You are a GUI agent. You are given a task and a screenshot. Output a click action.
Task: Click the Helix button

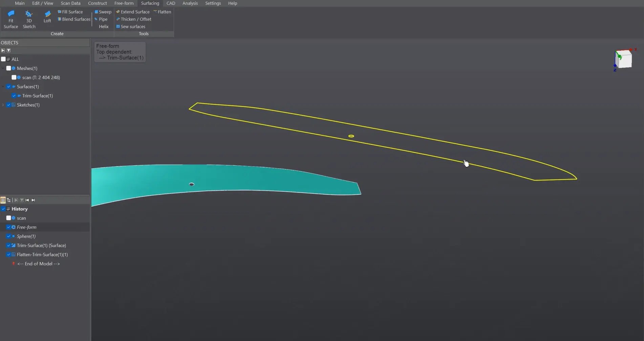pyautogui.click(x=103, y=26)
